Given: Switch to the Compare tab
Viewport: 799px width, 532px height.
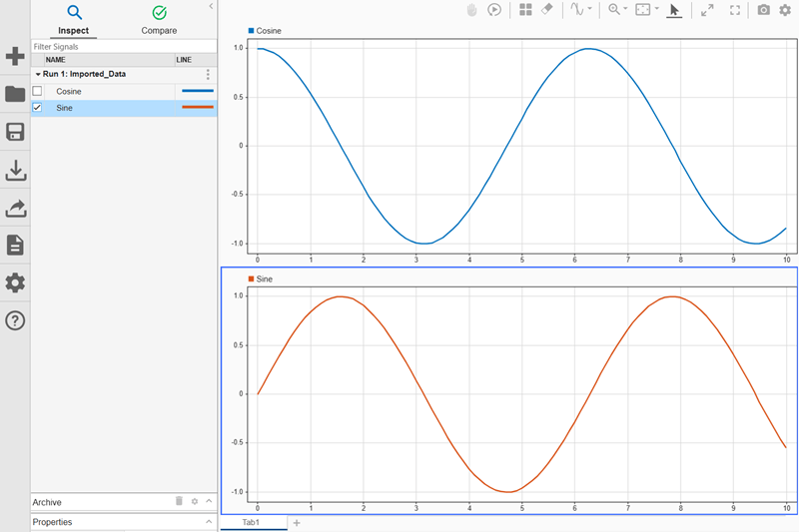Looking at the screenshot, I should (x=159, y=20).
